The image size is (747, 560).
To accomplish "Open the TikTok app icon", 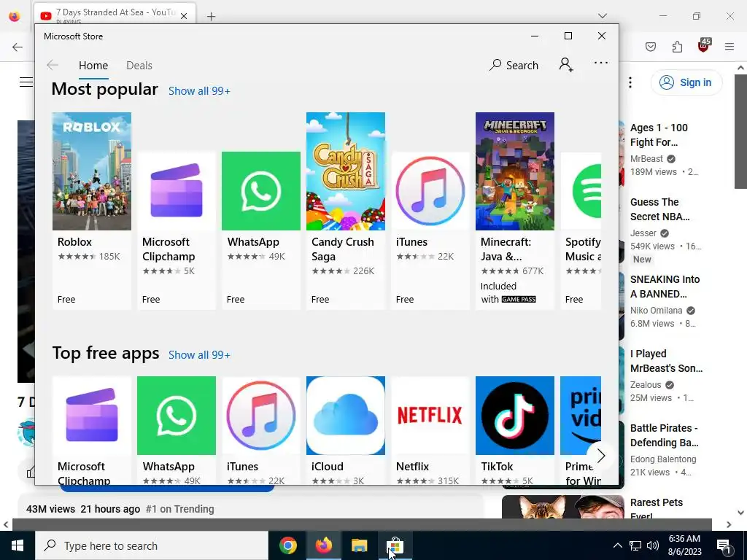I will 514,415.
